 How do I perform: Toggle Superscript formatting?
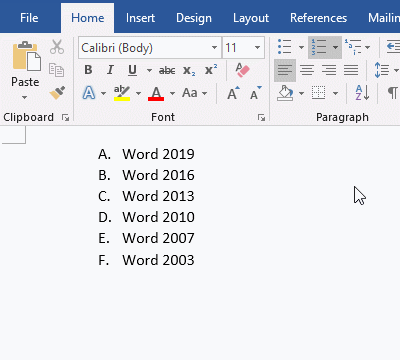pyautogui.click(x=211, y=70)
